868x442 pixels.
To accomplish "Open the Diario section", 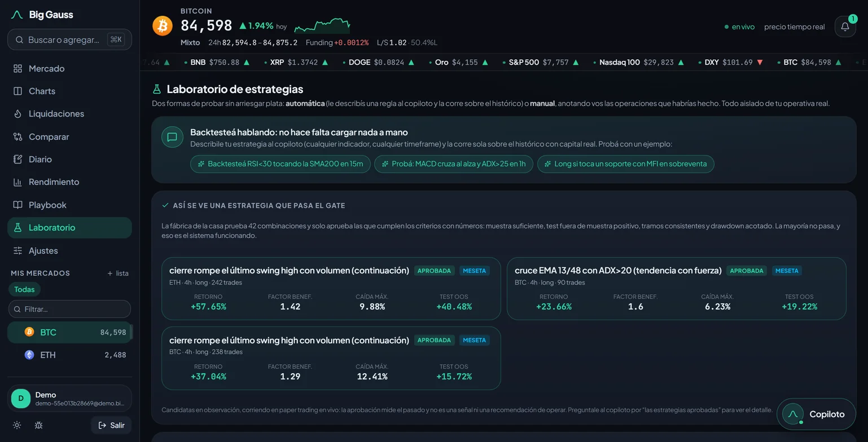I will pos(69,159).
